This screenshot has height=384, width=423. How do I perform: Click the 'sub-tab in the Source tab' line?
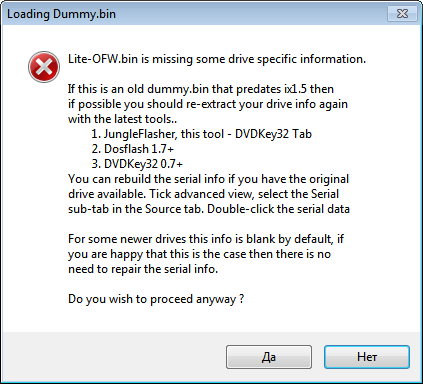(x=209, y=209)
